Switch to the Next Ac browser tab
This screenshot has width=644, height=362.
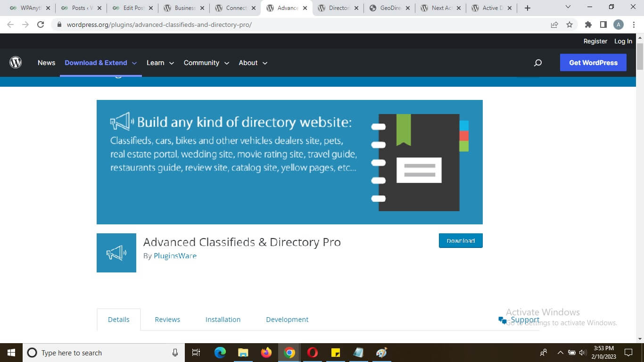pyautogui.click(x=441, y=8)
